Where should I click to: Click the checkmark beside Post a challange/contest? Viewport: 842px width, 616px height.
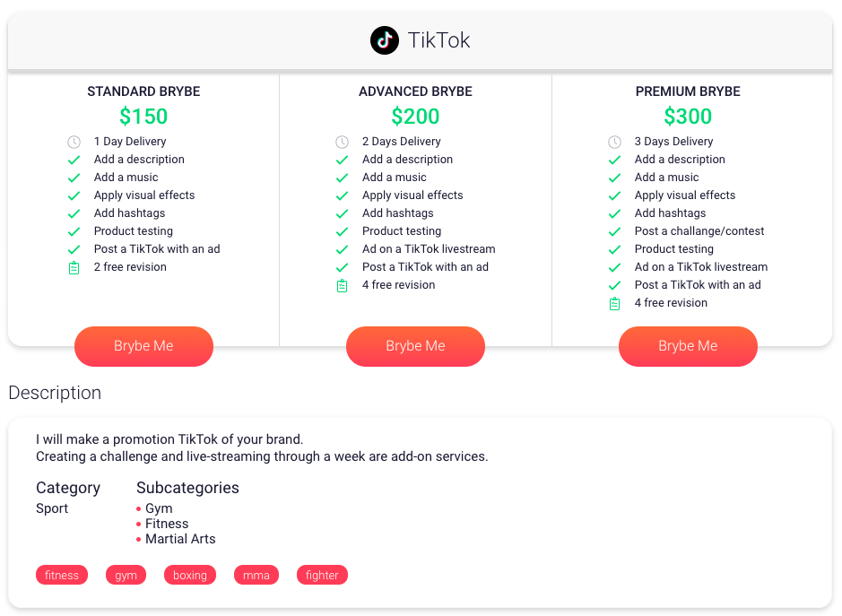click(614, 231)
